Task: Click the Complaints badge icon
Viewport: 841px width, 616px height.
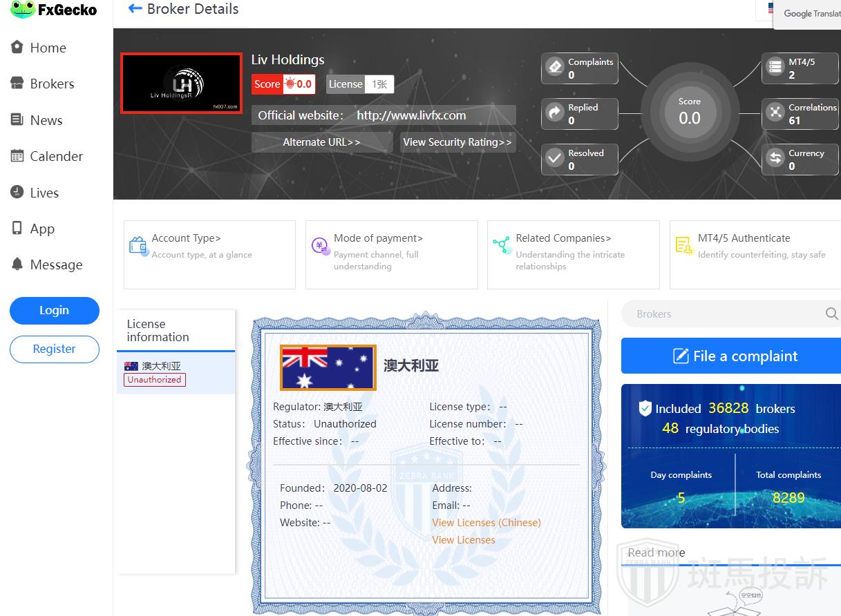Action: [555, 66]
